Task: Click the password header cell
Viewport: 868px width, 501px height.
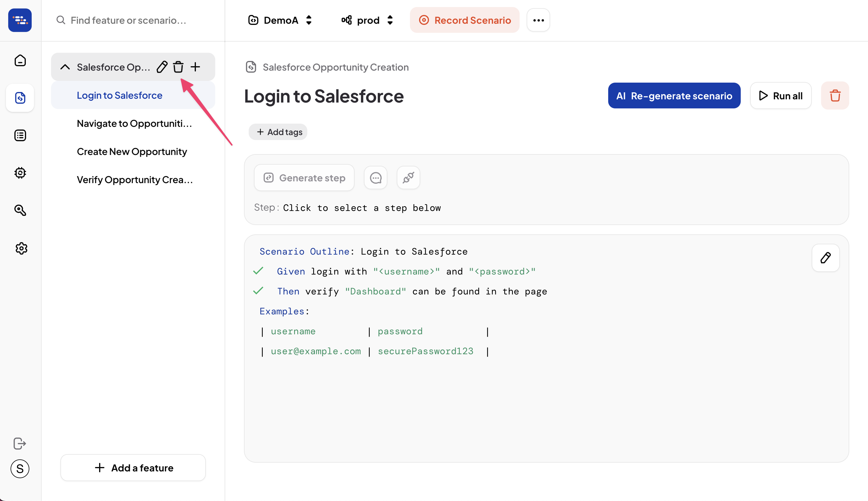Action: [x=400, y=331]
